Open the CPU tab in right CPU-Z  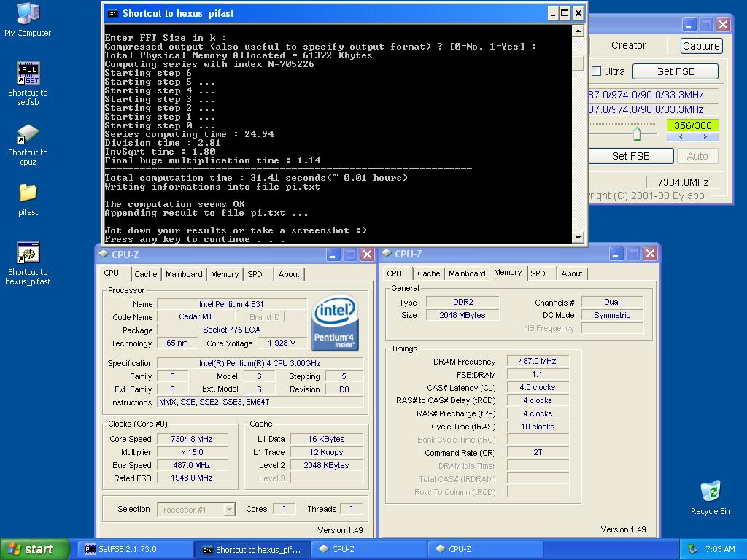[x=394, y=273]
